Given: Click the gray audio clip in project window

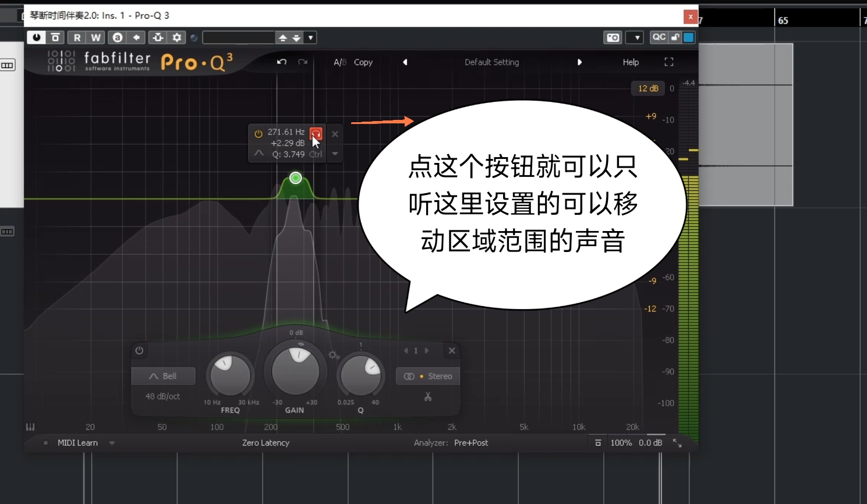Looking at the screenshot, I should [745, 125].
